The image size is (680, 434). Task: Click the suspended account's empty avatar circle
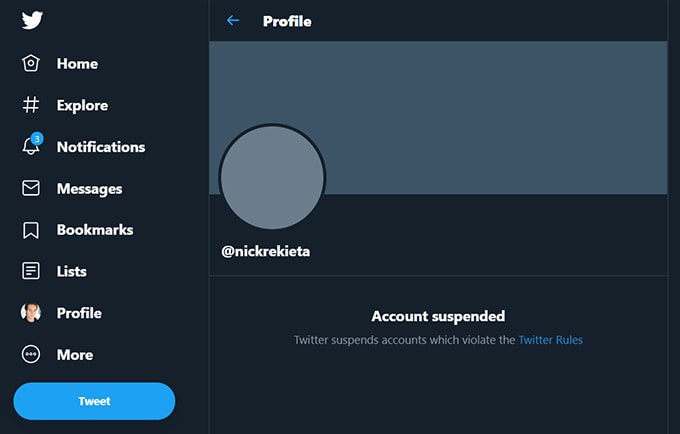272,178
